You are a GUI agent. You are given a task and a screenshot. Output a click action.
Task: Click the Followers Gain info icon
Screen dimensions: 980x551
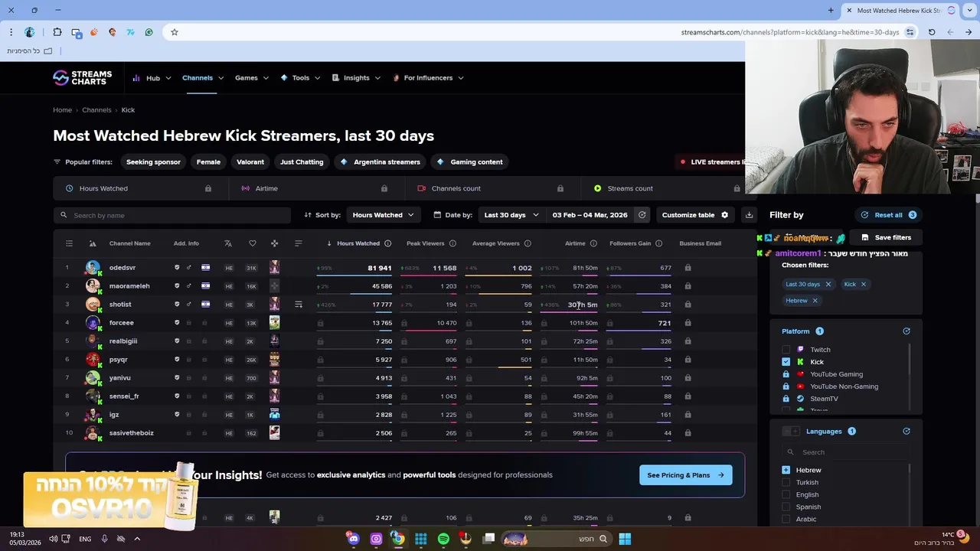[x=658, y=243]
